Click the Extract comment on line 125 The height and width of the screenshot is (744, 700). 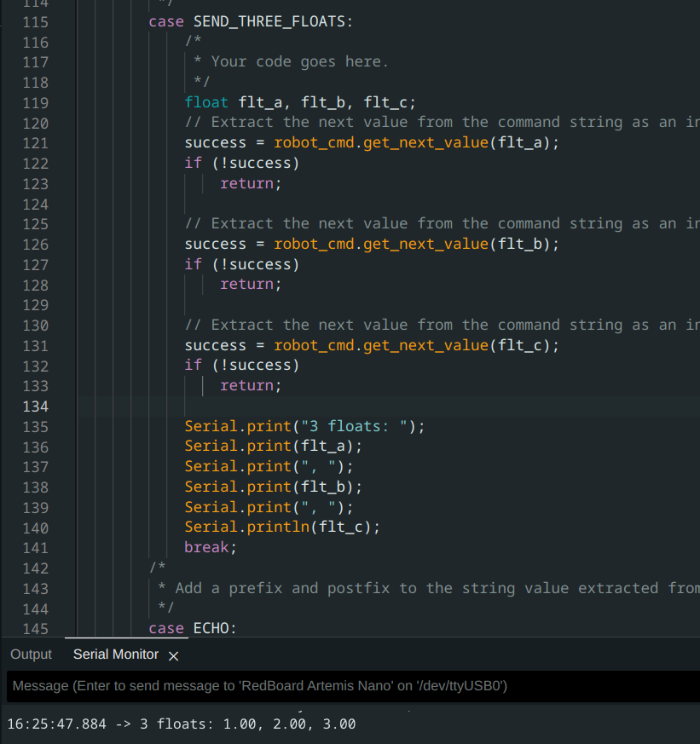443,224
